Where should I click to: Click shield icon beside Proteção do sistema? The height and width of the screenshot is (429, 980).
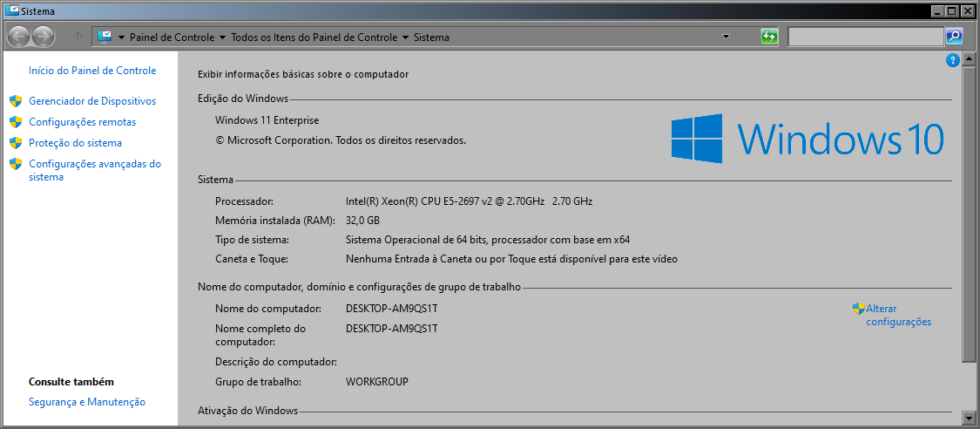pyautogui.click(x=17, y=143)
